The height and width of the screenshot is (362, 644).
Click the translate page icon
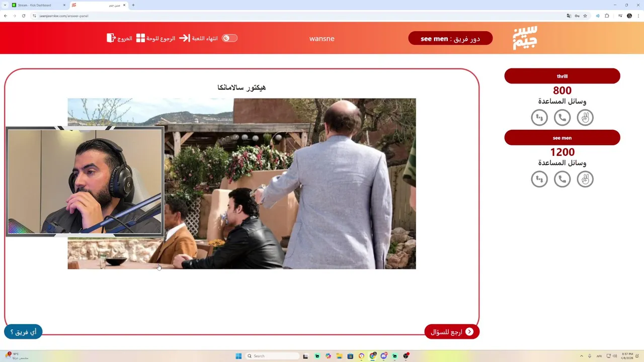(569, 16)
